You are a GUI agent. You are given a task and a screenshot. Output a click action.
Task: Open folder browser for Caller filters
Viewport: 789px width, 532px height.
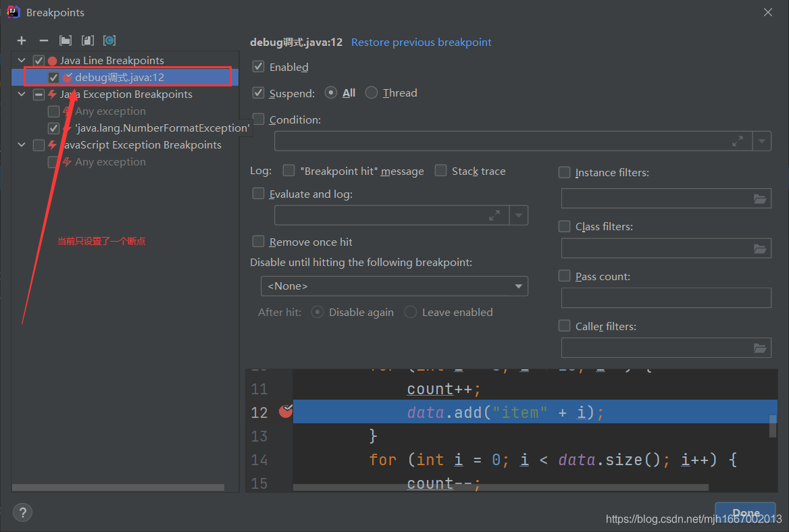point(760,348)
